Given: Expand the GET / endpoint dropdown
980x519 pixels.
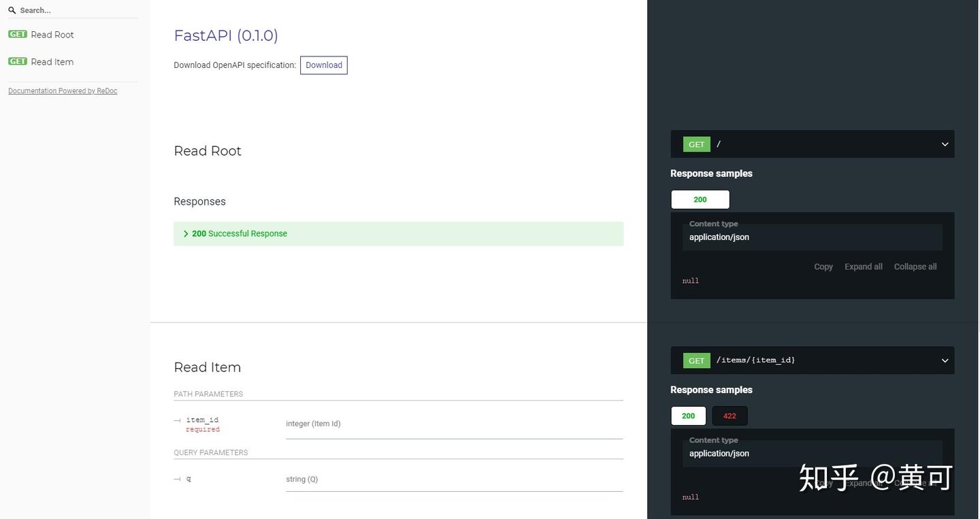Looking at the screenshot, I should (812, 144).
